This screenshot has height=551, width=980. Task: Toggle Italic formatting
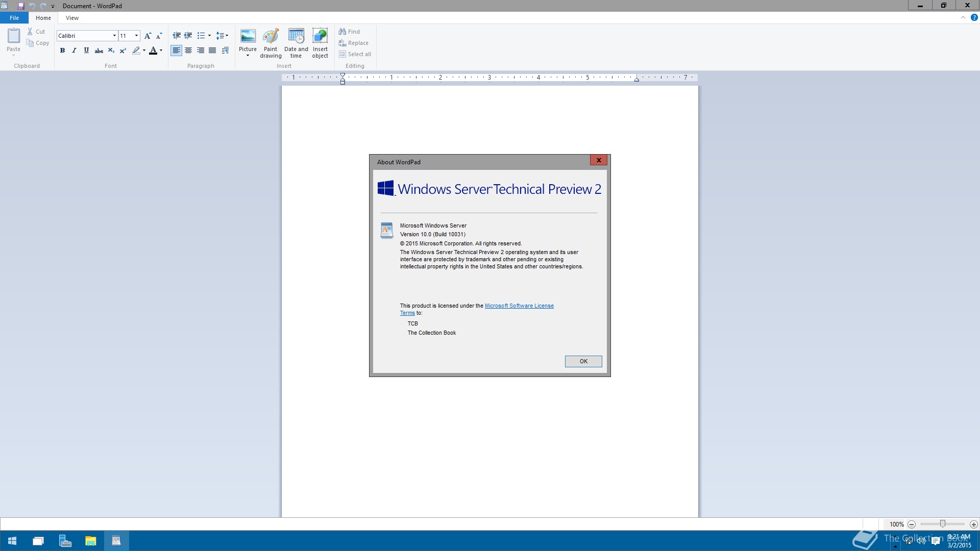click(x=75, y=51)
